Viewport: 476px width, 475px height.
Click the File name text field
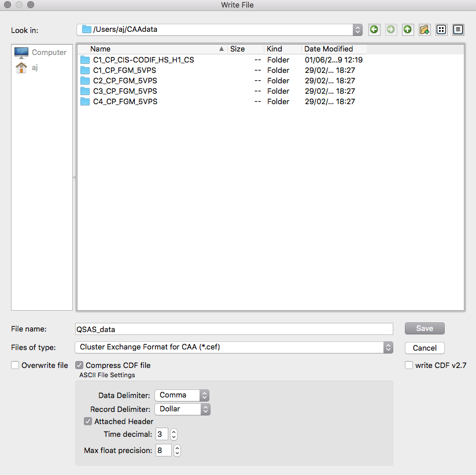pyautogui.click(x=234, y=329)
